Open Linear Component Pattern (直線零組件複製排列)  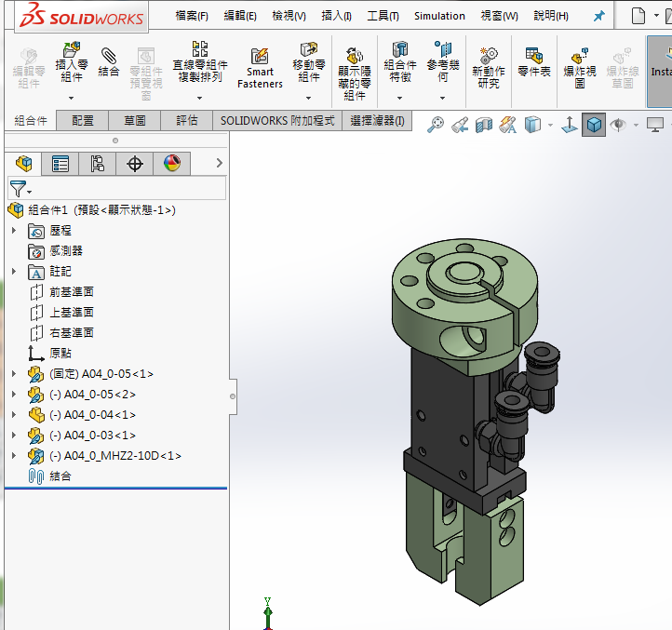pyautogui.click(x=200, y=61)
